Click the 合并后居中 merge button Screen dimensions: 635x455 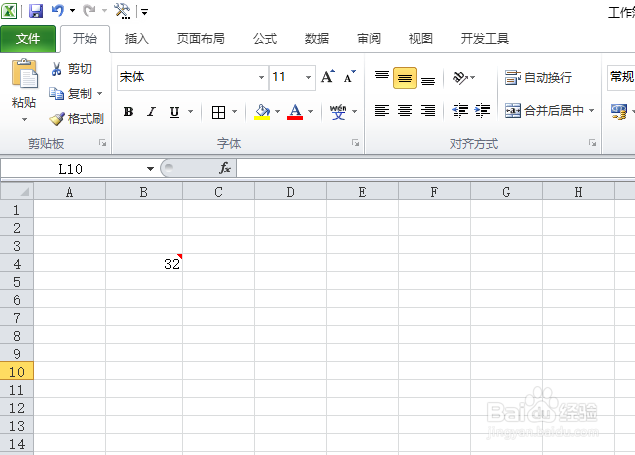click(544, 110)
